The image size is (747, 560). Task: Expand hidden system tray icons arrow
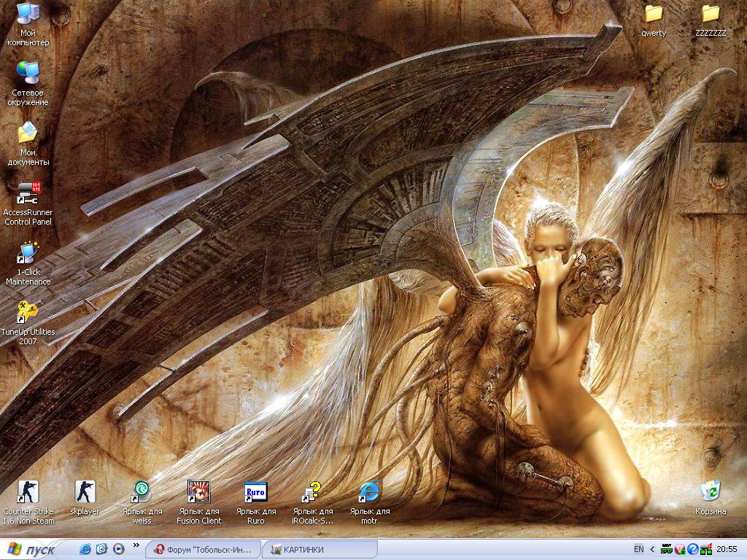pyautogui.click(x=652, y=550)
